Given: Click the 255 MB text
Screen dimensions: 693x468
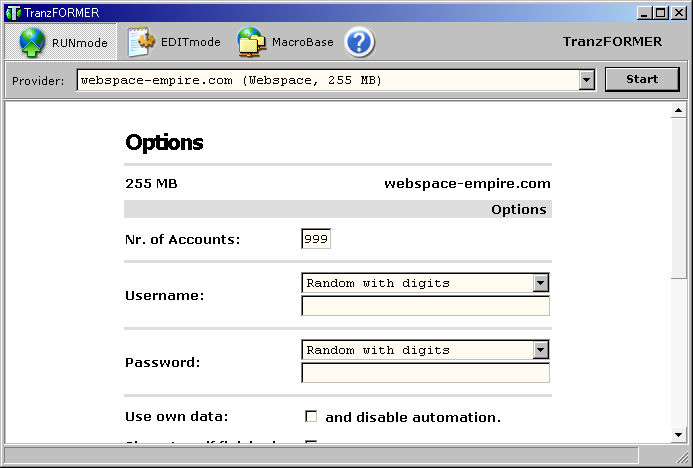Looking at the screenshot, I should [151, 183].
